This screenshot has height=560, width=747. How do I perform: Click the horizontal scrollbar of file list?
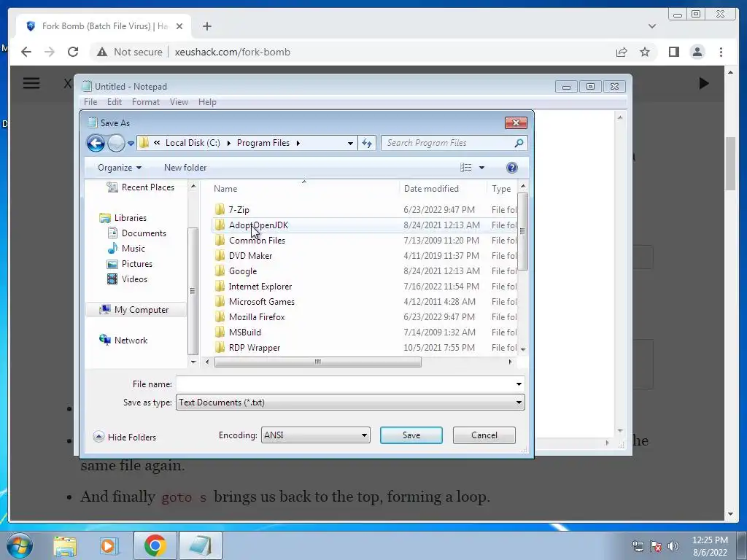(318, 362)
